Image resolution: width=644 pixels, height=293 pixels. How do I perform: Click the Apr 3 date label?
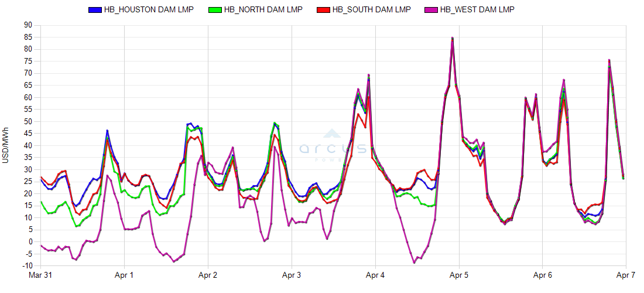pyautogui.click(x=292, y=274)
